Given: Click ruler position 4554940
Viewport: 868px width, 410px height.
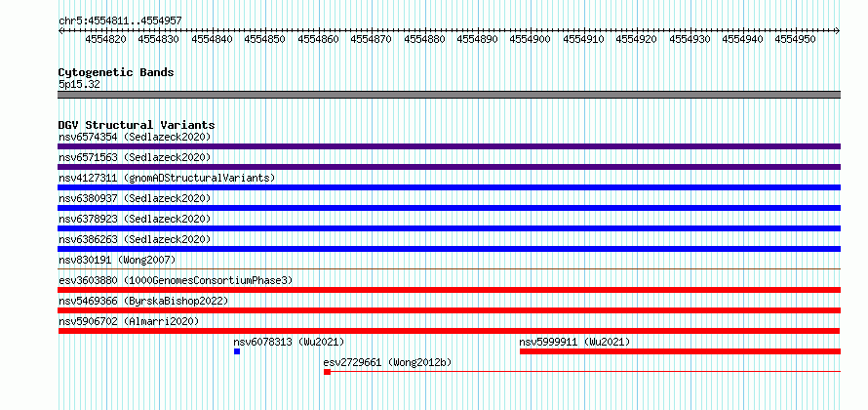Looking at the screenshot, I should click(x=742, y=39).
